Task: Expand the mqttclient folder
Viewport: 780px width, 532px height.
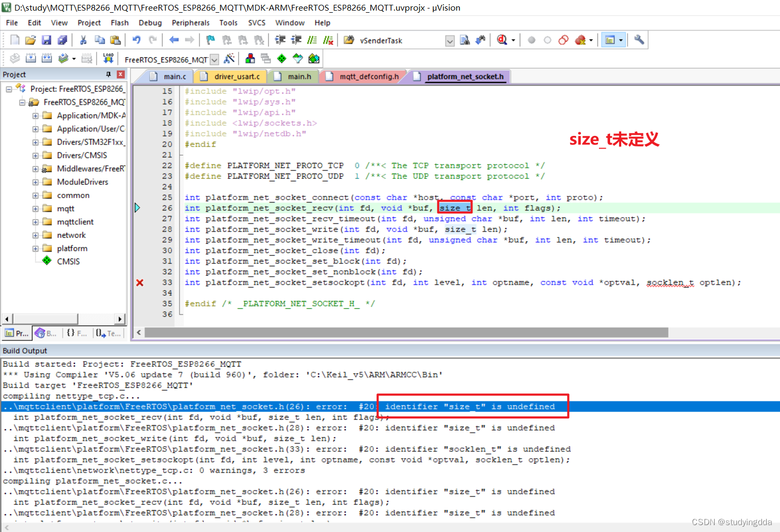Action: [35, 222]
